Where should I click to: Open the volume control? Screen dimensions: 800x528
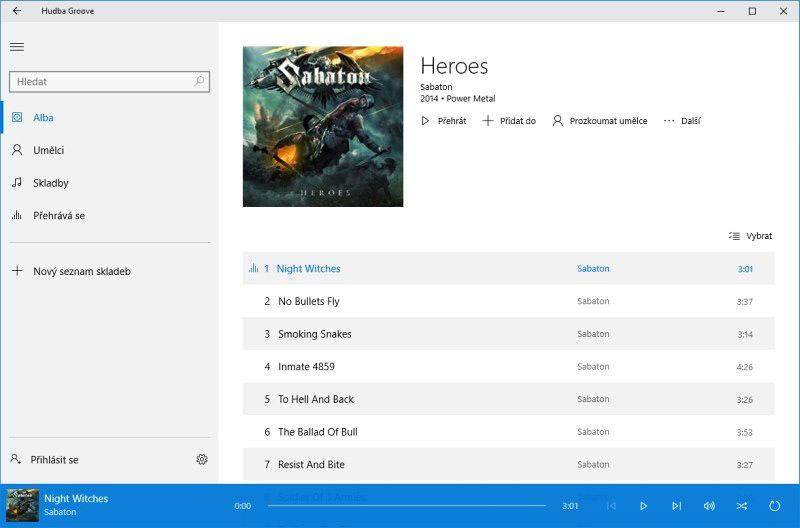tap(709, 506)
